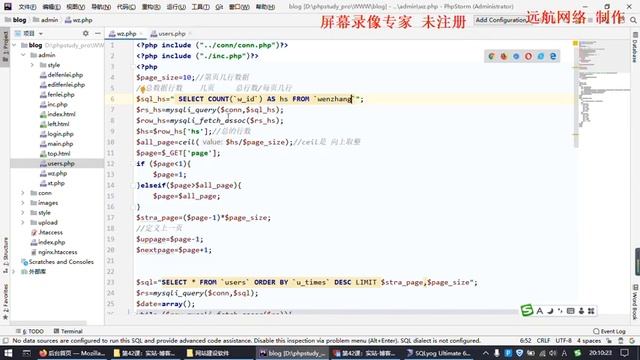Screen dimensions: 640x360
Task: Open in Chrome from browser icons popup
Action: point(491,56)
